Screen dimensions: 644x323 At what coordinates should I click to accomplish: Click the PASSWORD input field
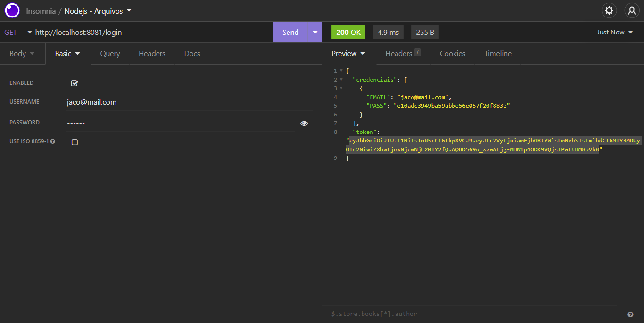[180, 123]
